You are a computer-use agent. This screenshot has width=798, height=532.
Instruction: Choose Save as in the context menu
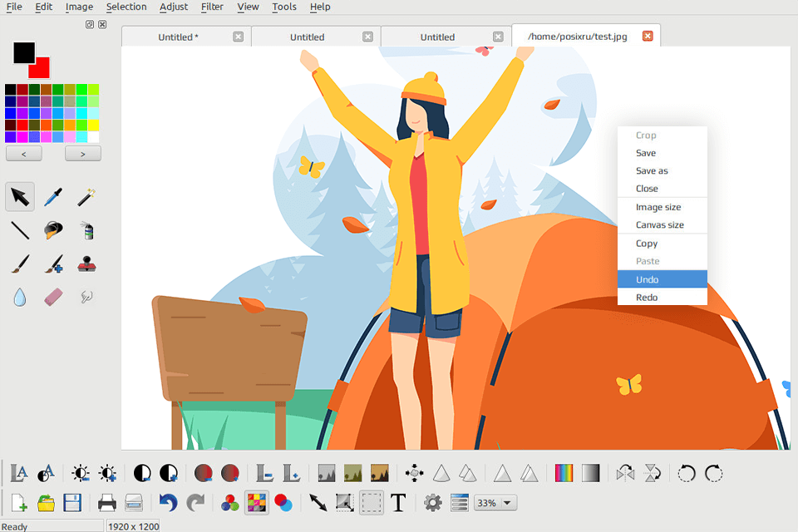[663, 171]
